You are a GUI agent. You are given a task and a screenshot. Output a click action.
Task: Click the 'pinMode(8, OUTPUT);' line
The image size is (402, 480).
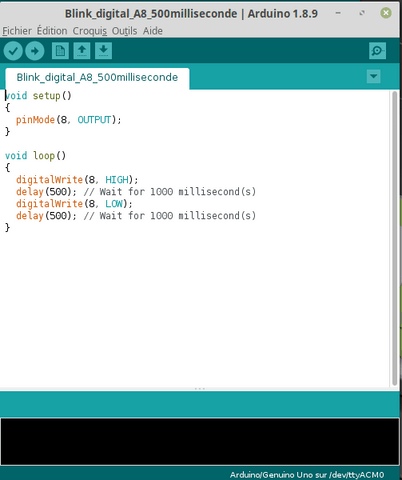(x=69, y=120)
